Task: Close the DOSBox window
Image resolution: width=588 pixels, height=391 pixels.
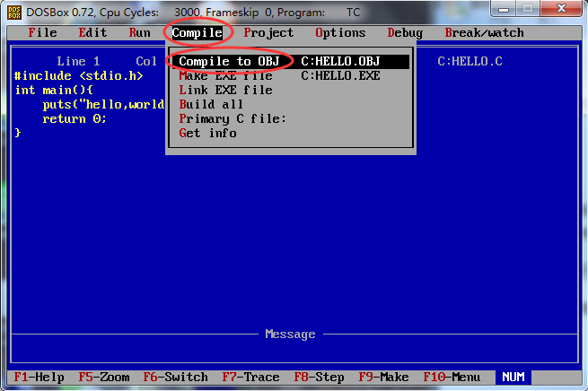Action: 561,9
